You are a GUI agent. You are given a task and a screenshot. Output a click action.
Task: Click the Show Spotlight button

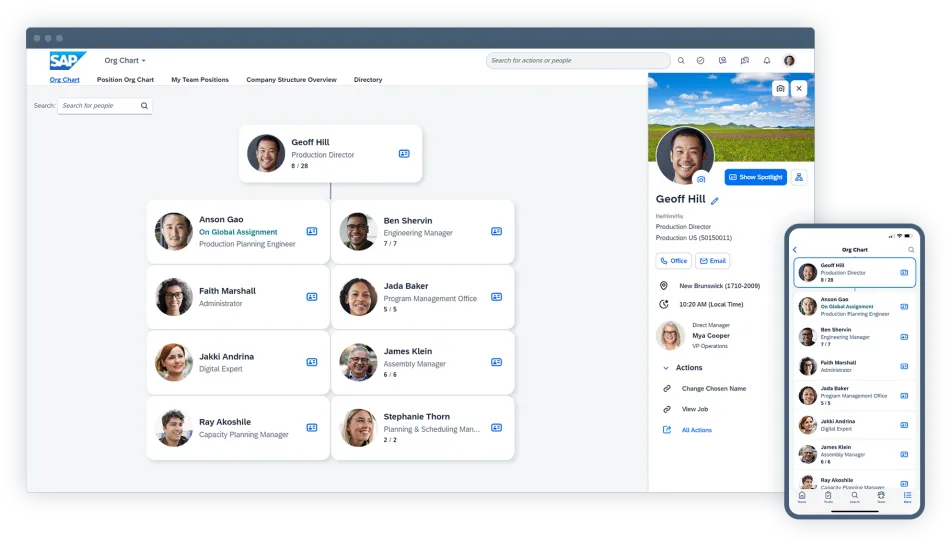(755, 177)
